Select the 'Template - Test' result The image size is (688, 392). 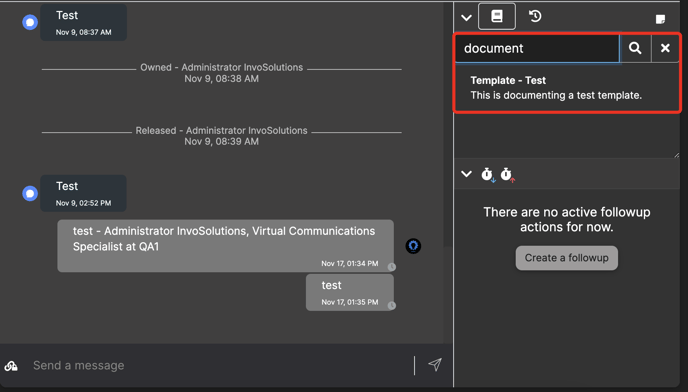pyautogui.click(x=508, y=80)
